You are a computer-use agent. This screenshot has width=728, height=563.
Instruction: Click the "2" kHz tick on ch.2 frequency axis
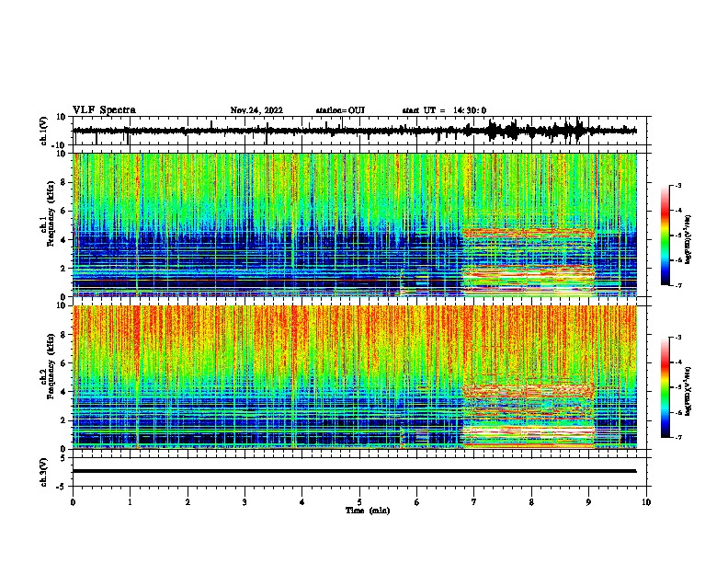63,420
